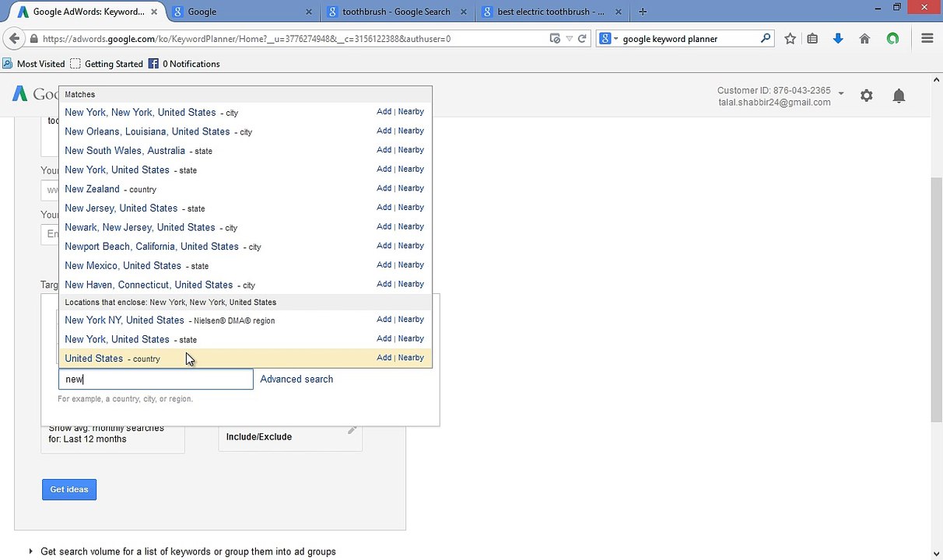Open Getting Started bookmark

pyautogui.click(x=107, y=64)
